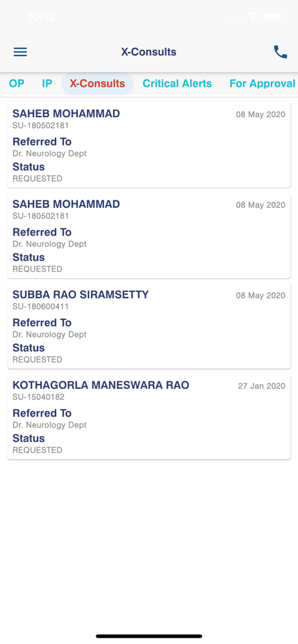Image resolution: width=298 pixels, height=644 pixels.
Task: Go to the For Approval tab
Action: pos(262,83)
